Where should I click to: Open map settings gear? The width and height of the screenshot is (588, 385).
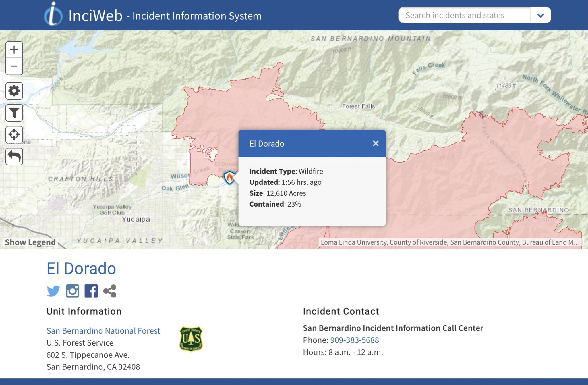click(x=14, y=91)
